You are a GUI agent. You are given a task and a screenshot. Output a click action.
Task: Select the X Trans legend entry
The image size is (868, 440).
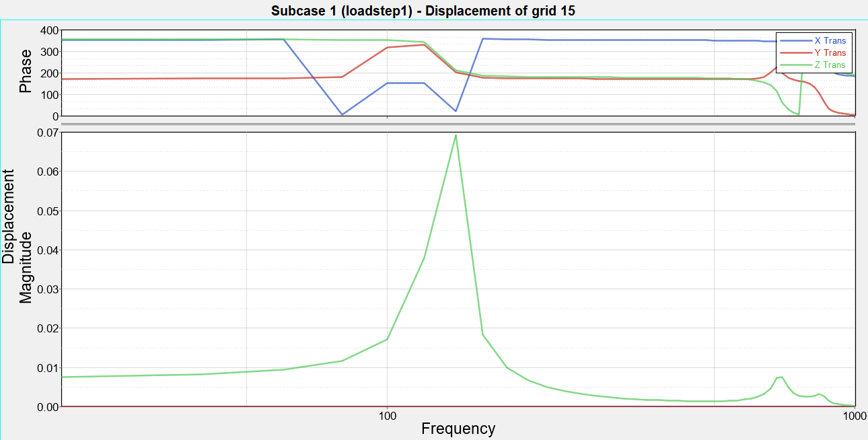coord(829,41)
